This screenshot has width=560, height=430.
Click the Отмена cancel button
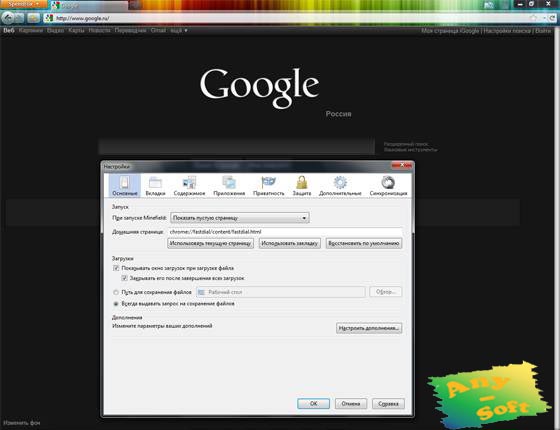point(351,404)
